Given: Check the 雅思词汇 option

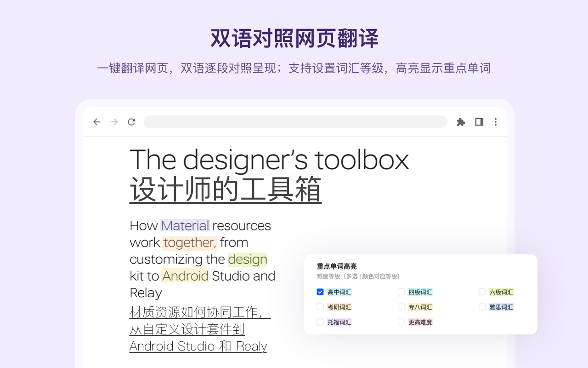Looking at the screenshot, I should 482,307.
